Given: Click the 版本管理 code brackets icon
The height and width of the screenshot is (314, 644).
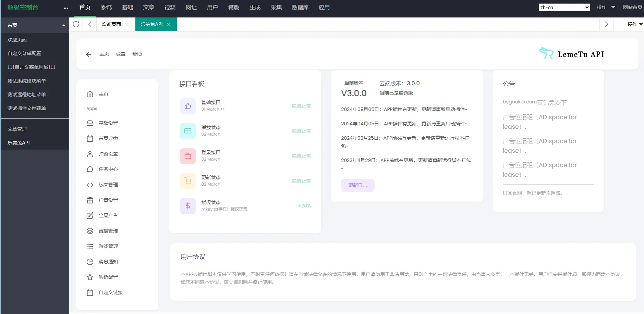Looking at the screenshot, I should click(89, 184).
